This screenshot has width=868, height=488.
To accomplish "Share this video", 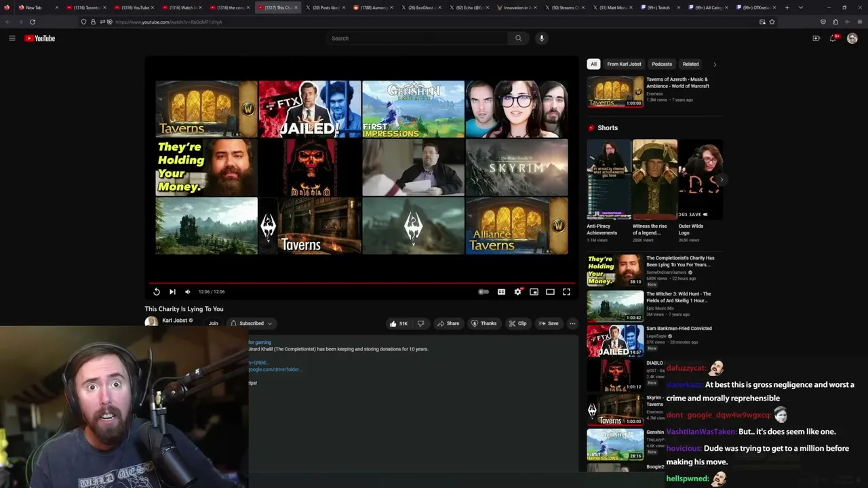I will [448, 323].
